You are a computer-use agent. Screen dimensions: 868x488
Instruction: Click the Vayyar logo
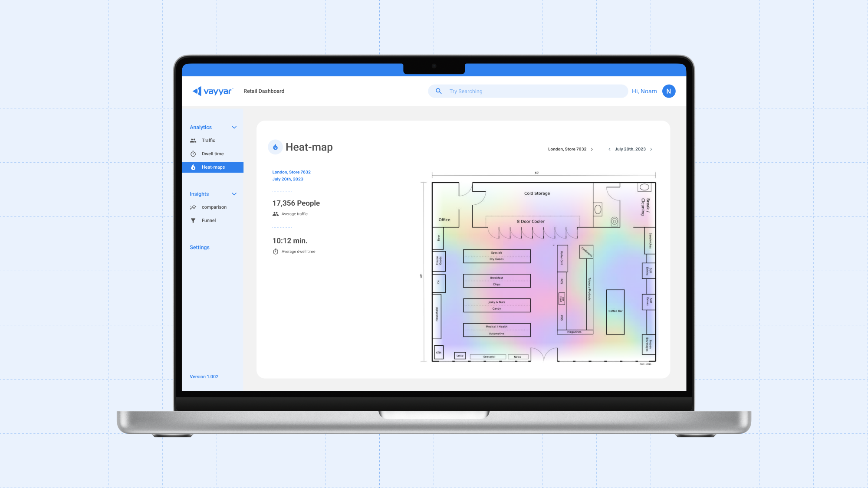pos(213,91)
